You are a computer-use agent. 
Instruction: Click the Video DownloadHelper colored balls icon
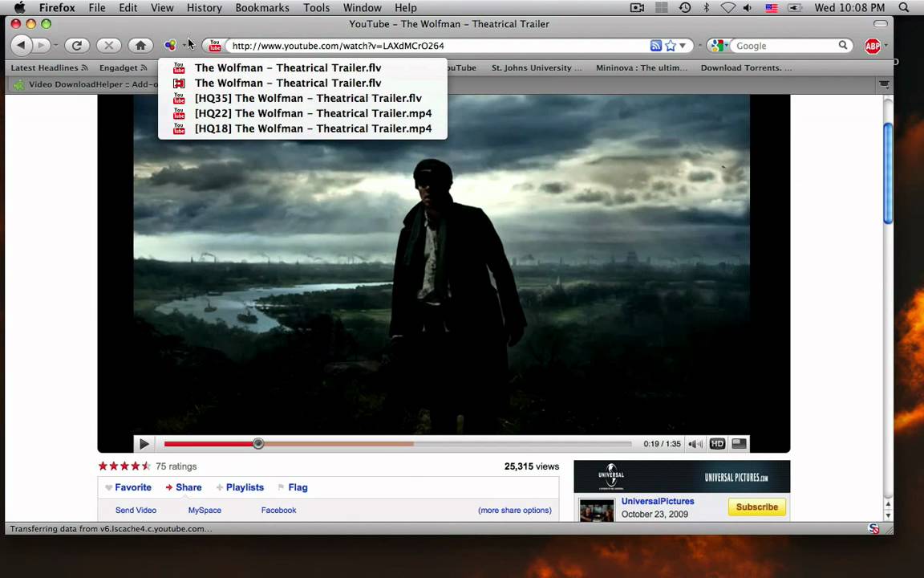pyautogui.click(x=170, y=46)
